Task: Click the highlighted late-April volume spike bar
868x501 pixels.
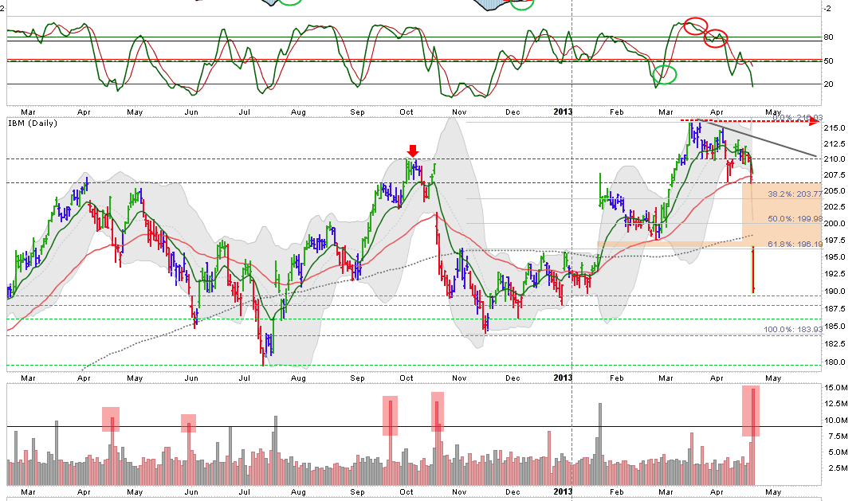Action: pos(751,412)
